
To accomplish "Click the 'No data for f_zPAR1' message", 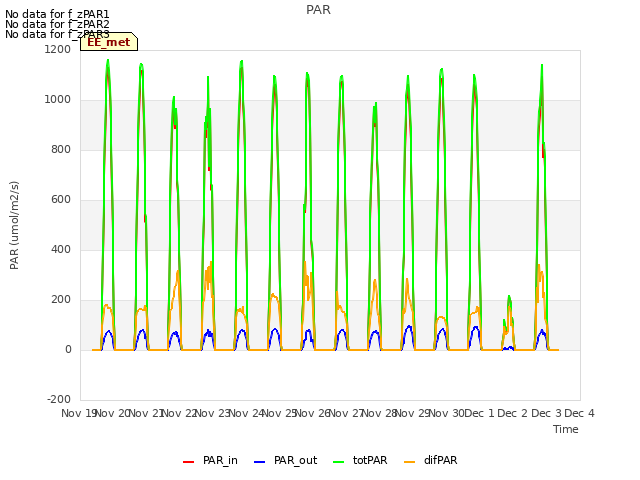I will tap(57, 14).
